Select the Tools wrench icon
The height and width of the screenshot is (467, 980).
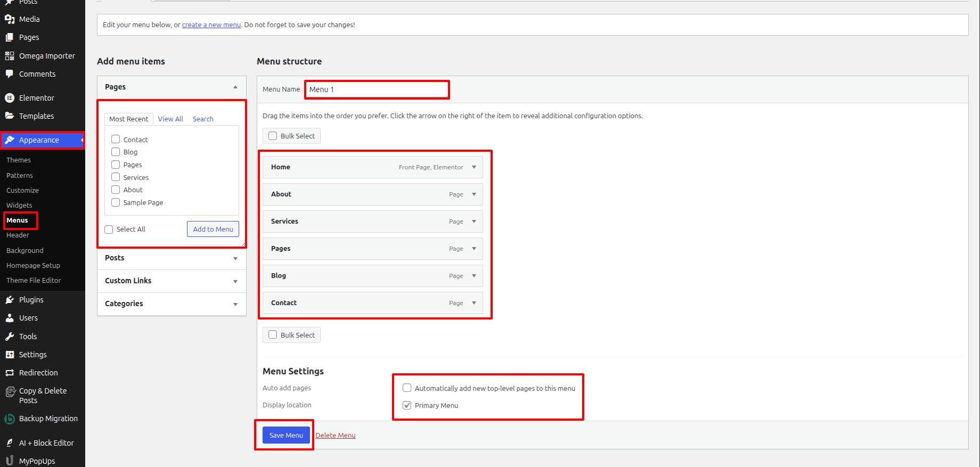(10, 337)
